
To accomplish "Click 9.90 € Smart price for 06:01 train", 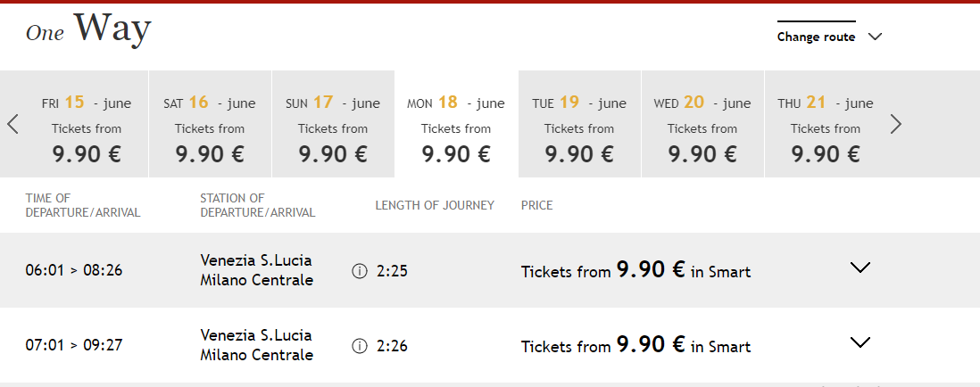I will 635,271.
